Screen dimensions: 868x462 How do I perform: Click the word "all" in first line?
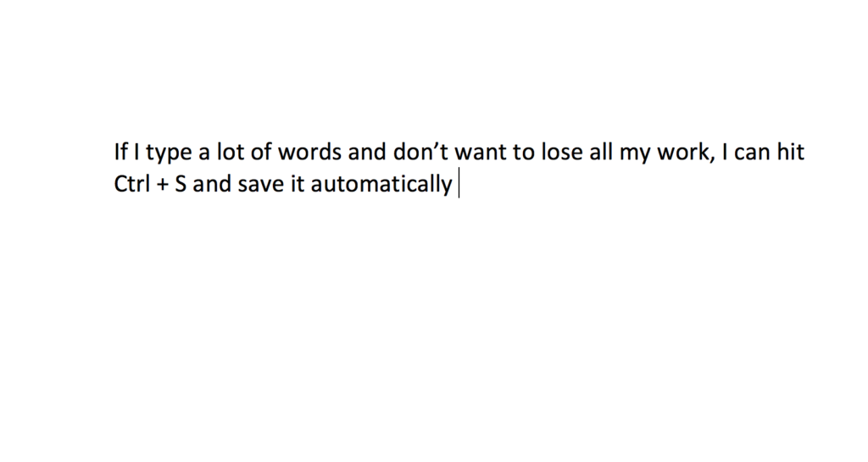point(600,152)
